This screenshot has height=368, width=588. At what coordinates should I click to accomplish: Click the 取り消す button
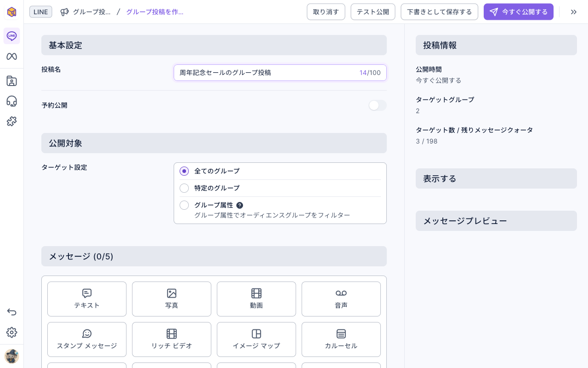[326, 12]
